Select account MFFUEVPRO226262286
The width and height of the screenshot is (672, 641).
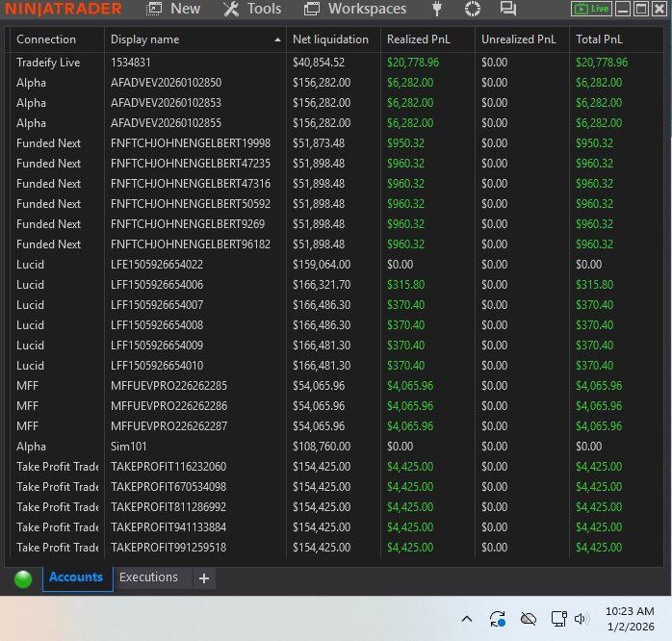point(168,406)
